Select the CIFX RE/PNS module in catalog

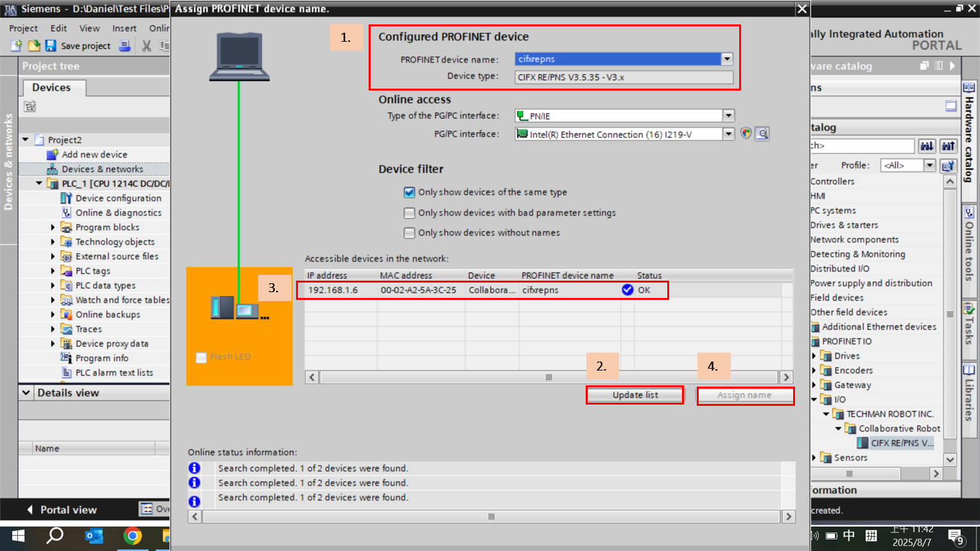pyautogui.click(x=897, y=443)
